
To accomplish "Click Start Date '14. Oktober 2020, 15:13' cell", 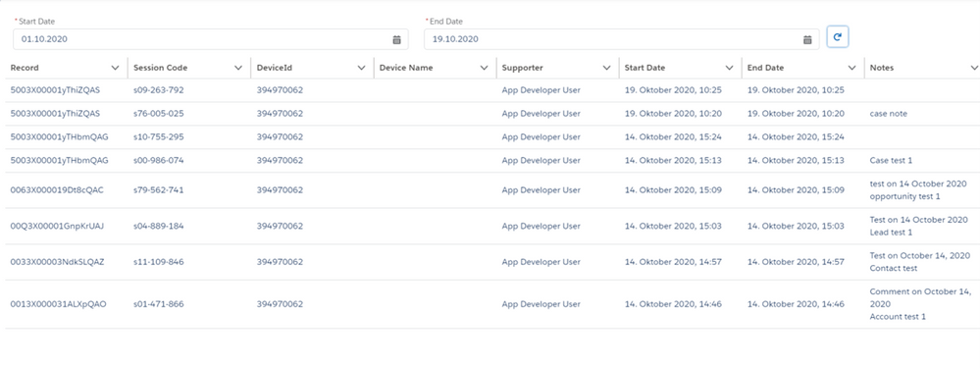I will tap(673, 161).
